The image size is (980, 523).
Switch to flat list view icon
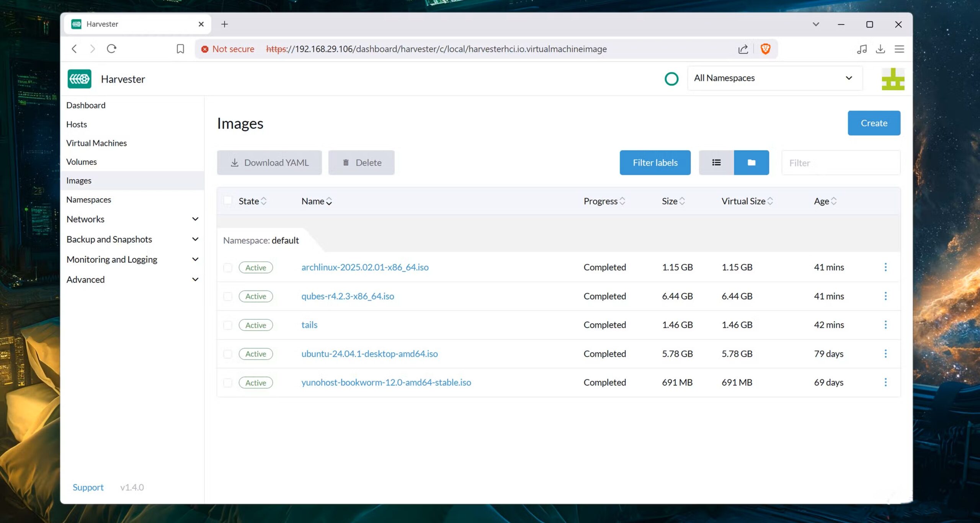(x=716, y=163)
